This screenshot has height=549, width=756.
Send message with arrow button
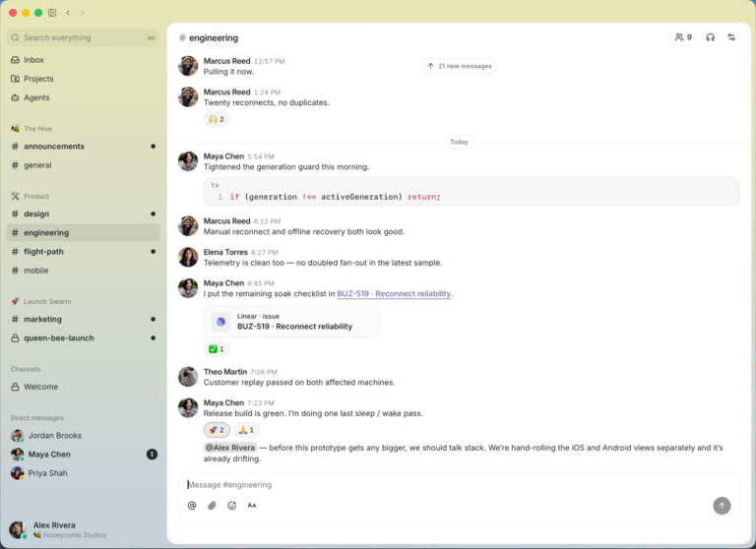722,506
